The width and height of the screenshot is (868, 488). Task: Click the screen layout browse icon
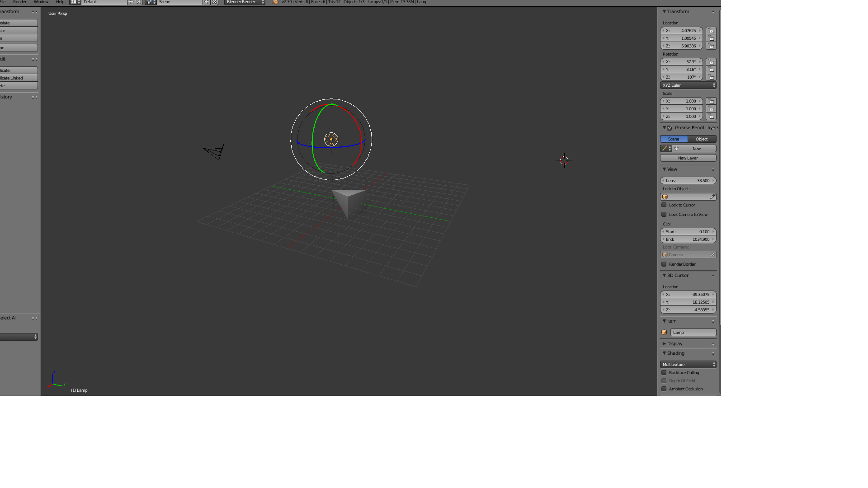pyautogui.click(x=75, y=2)
